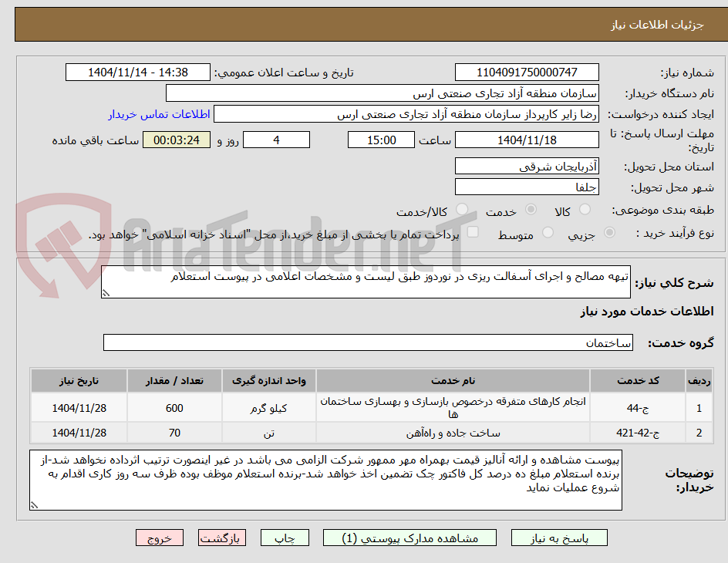Click the need number field 1104091750000747
This screenshot has width=728, height=563.
click(x=527, y=72)
